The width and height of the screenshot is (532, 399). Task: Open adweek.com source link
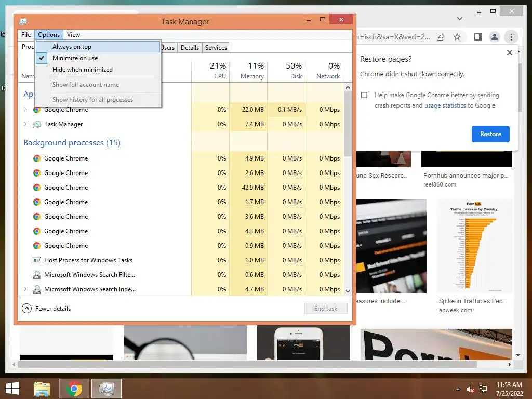[x=455, y=310]
